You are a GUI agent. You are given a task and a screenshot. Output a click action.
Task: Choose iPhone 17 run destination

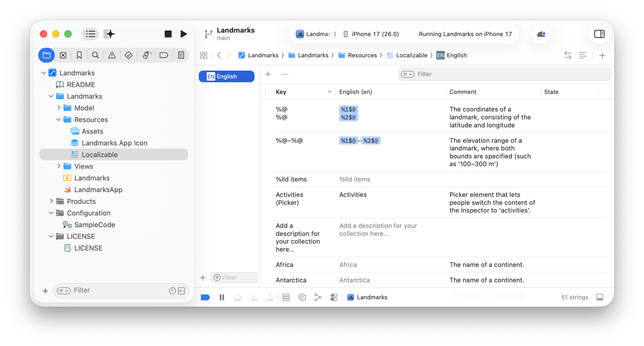[371, 34]
